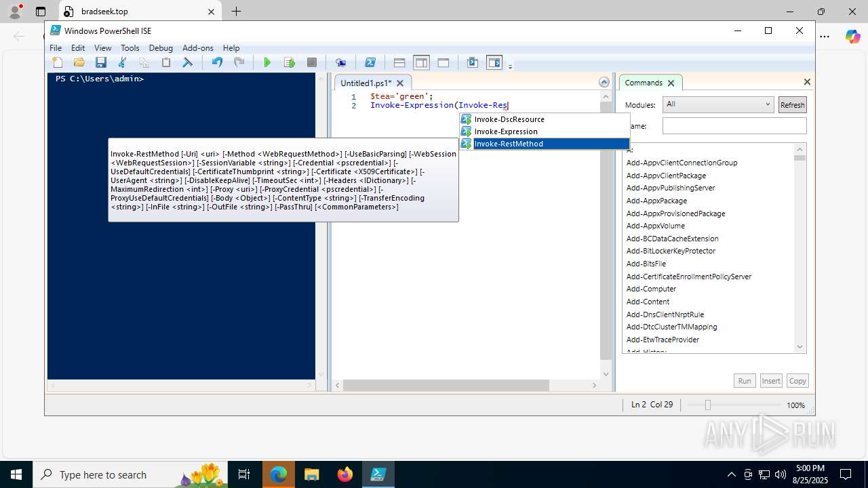Select Add-CertificateEnrollmentPolicyServer in commands list
Screen dimensions: 868x488
(689, 277)
